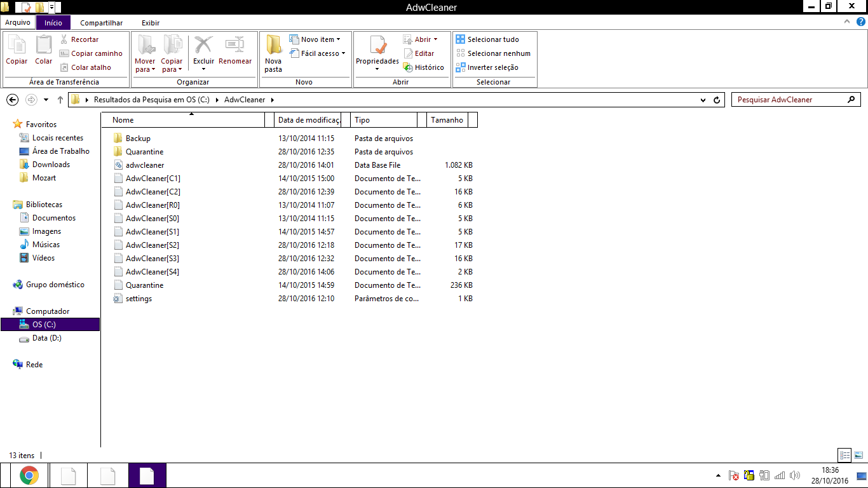The width and height of the screenshot is (868, 488).
Task: Select Imagens library
Action: pyautogui.click(x=46, y=231)
